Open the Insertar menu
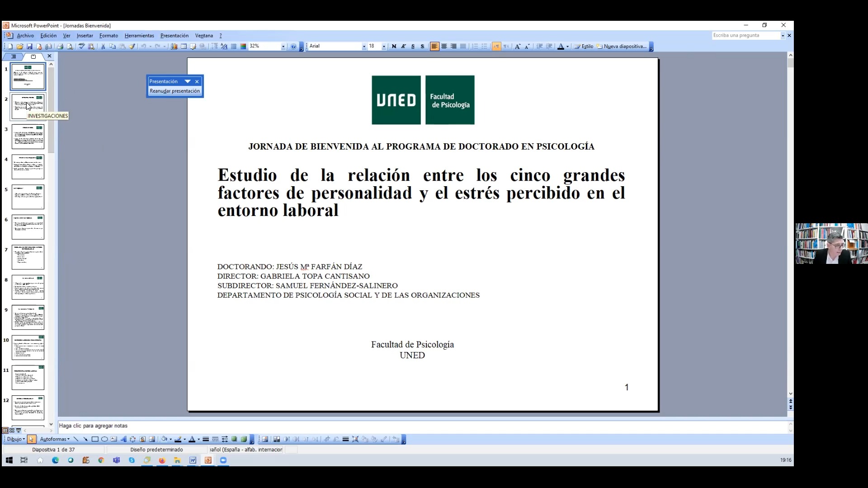Screen dimensions: 868x488 coord(85,36)
